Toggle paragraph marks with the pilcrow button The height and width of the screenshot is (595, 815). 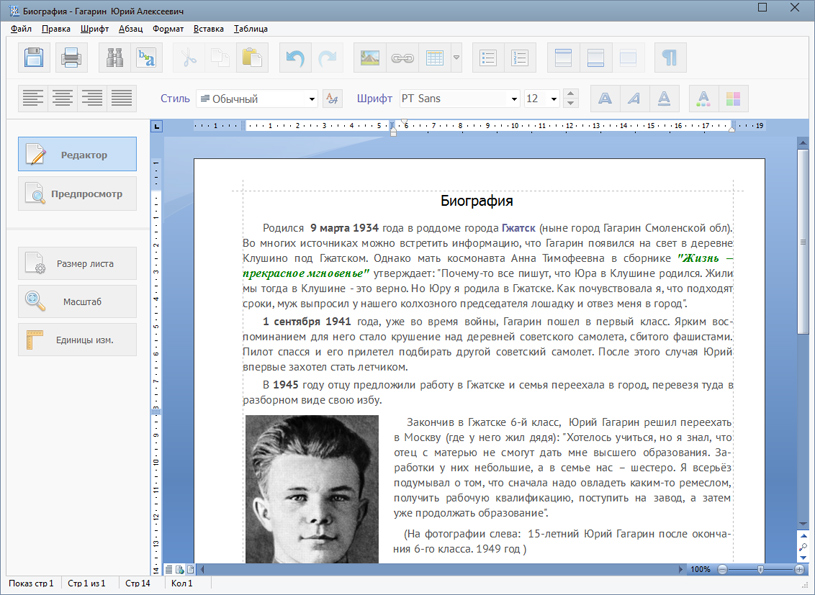click(671, 57)
